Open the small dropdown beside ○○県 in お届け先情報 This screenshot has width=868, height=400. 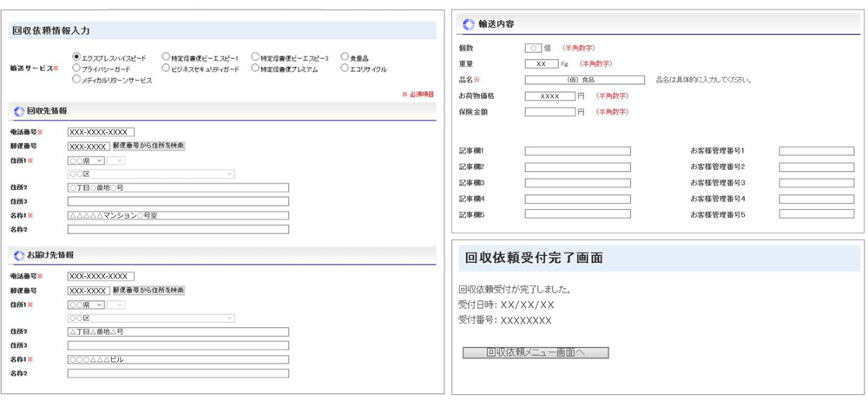(116, 305)
